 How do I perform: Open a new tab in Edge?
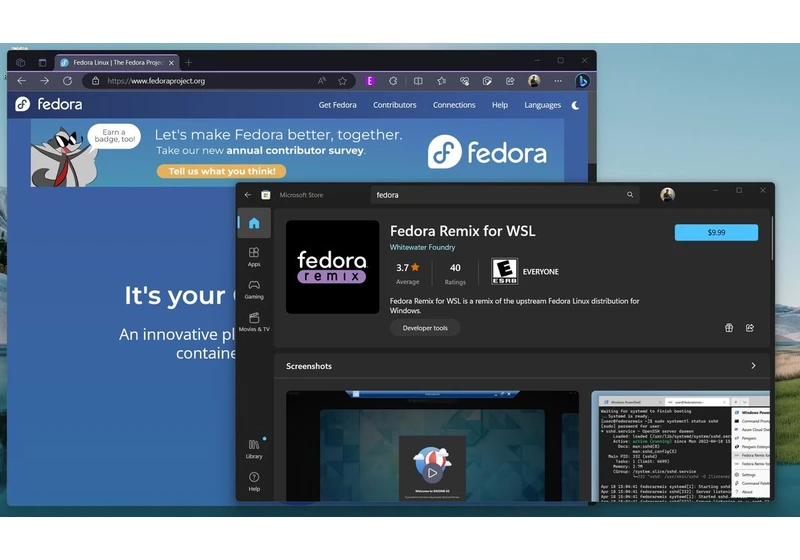point(189,62)
